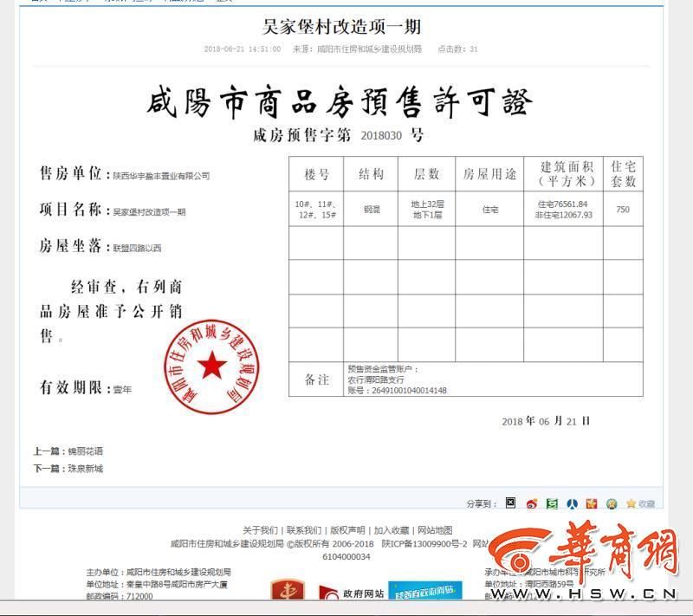Image resolution: width=693 pixels, height=616 pixels.
Task: Click the round gold share icon
Action: pyautogui.click(x=612, y=503)
